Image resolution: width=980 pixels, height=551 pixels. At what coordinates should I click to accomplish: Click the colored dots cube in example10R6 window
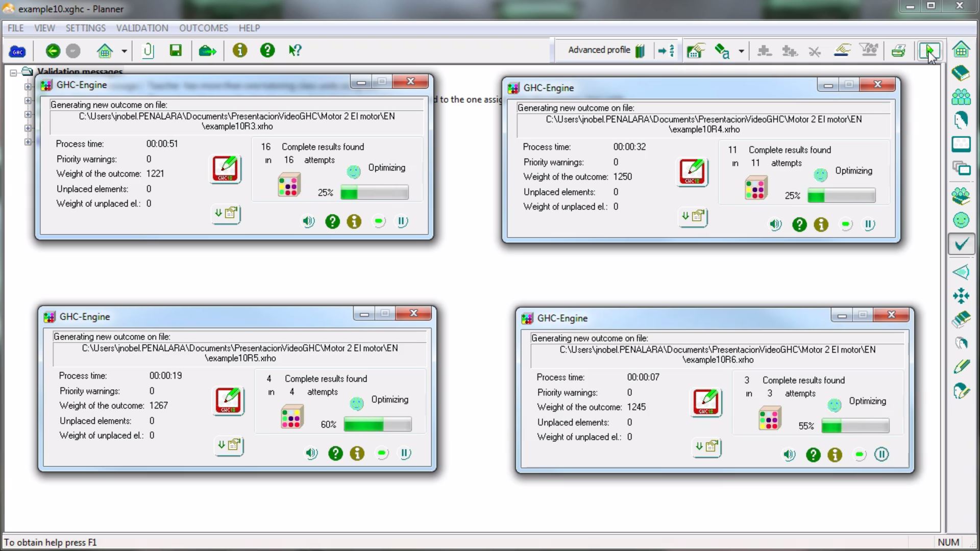pos(770,418)
